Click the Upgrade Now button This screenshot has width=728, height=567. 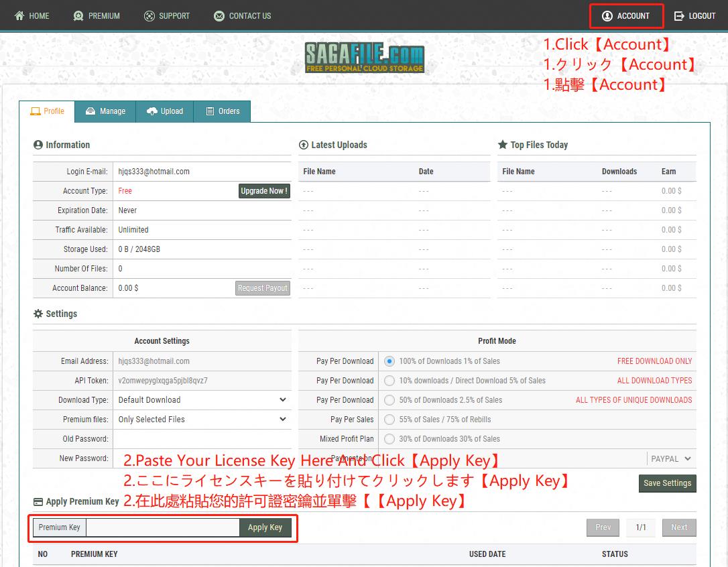(263, 190)
